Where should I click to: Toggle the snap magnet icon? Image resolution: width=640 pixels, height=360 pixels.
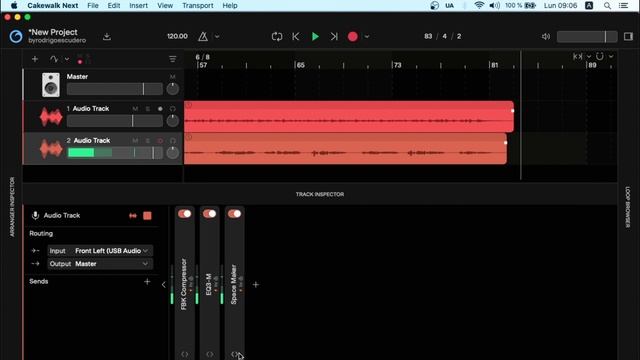click(600, 56)
